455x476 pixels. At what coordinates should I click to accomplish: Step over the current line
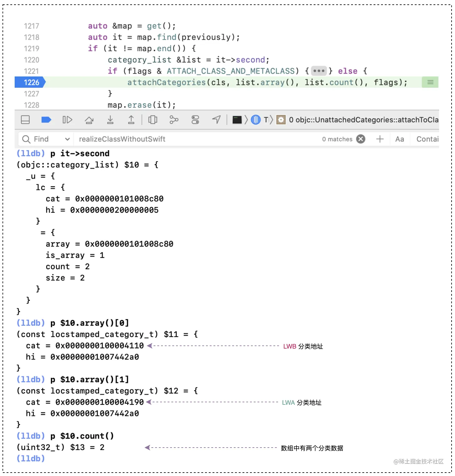(89, 120)
